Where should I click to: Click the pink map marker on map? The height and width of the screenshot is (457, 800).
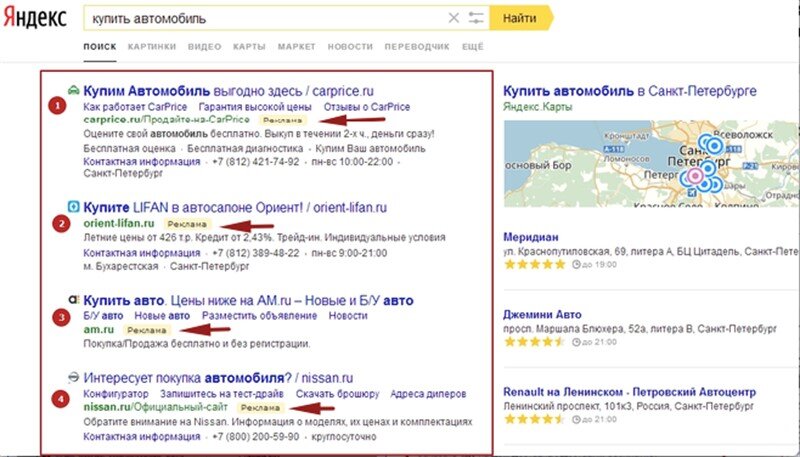click(x=694, y=176)
